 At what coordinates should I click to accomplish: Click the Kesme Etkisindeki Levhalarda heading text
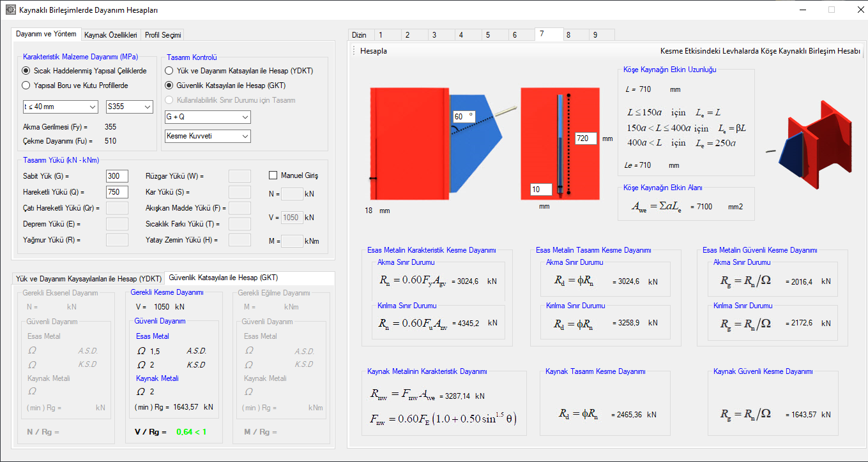tap(760, 51)
